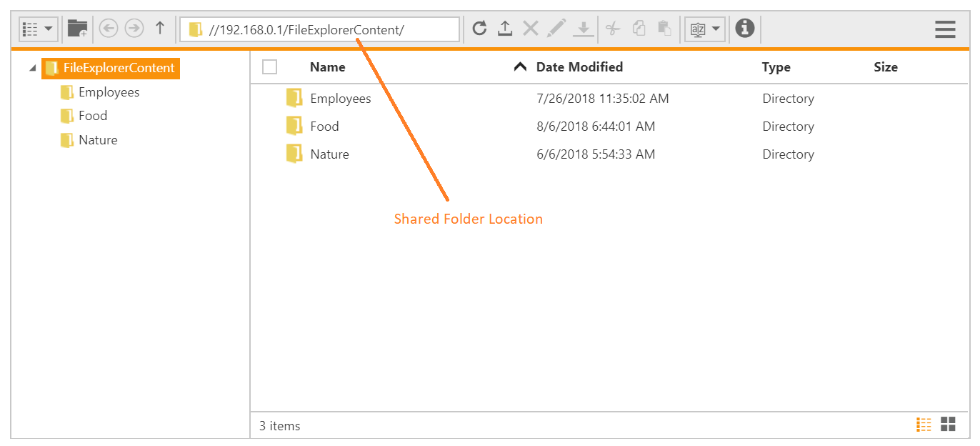Click the Up one level arrow icon

coord(160,29)
